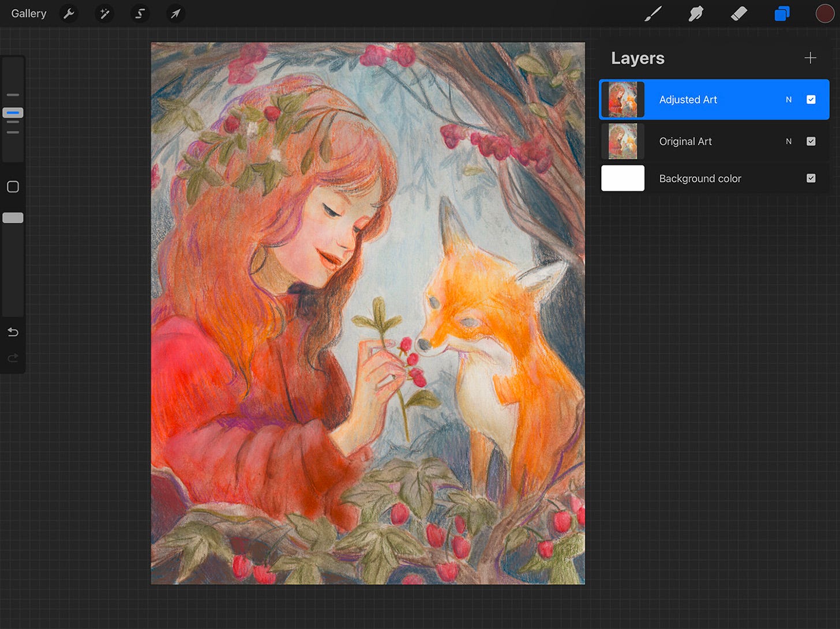
Task: Hide the Adjusted Art layer
Action: point(811,99)
